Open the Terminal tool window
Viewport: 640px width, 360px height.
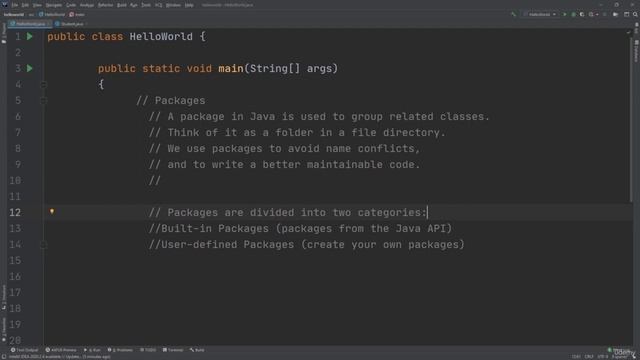point(173,350)
